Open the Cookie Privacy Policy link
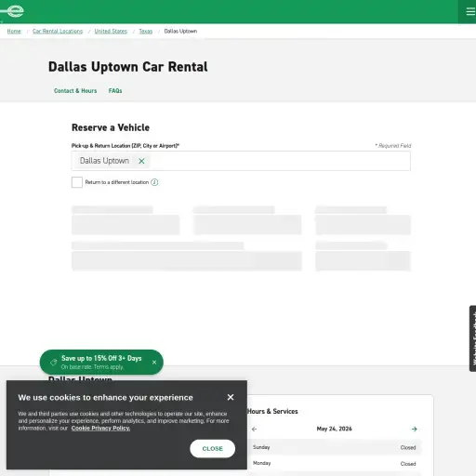Viewport: 476px width, 476px height. point(100,429)
